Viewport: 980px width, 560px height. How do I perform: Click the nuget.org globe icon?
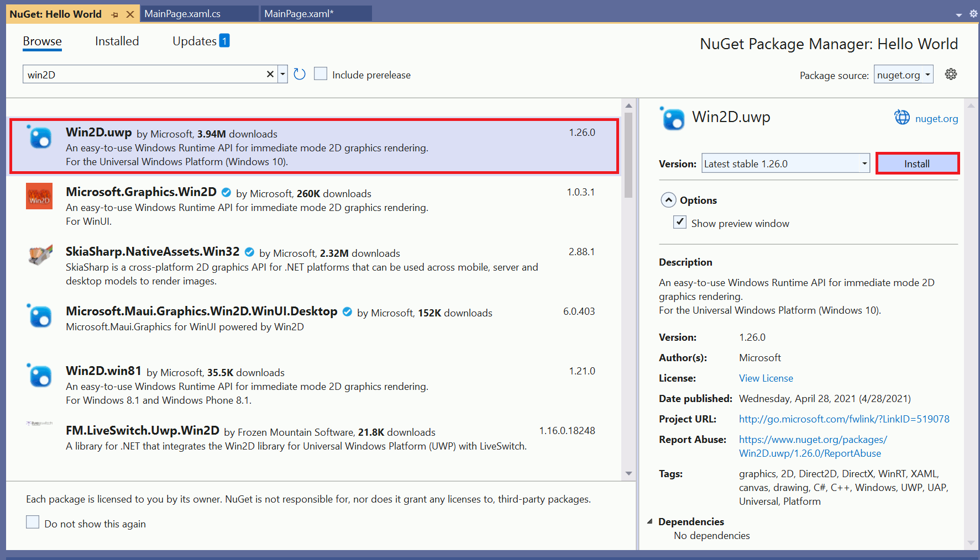[902, 118]
